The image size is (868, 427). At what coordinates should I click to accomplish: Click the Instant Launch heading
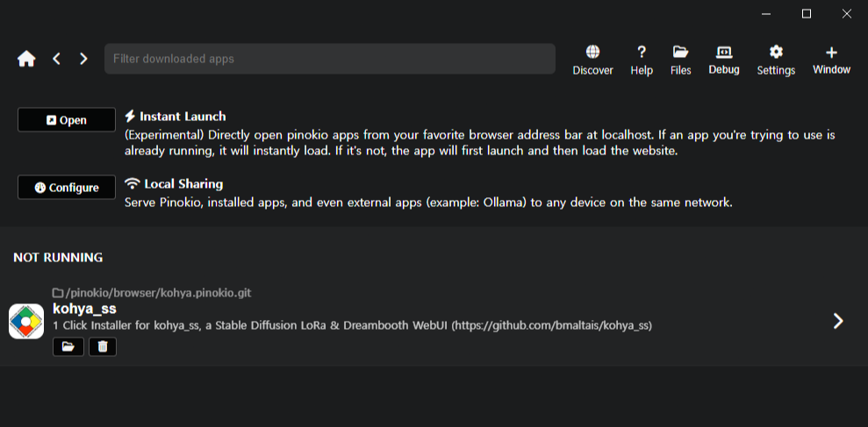176,116
